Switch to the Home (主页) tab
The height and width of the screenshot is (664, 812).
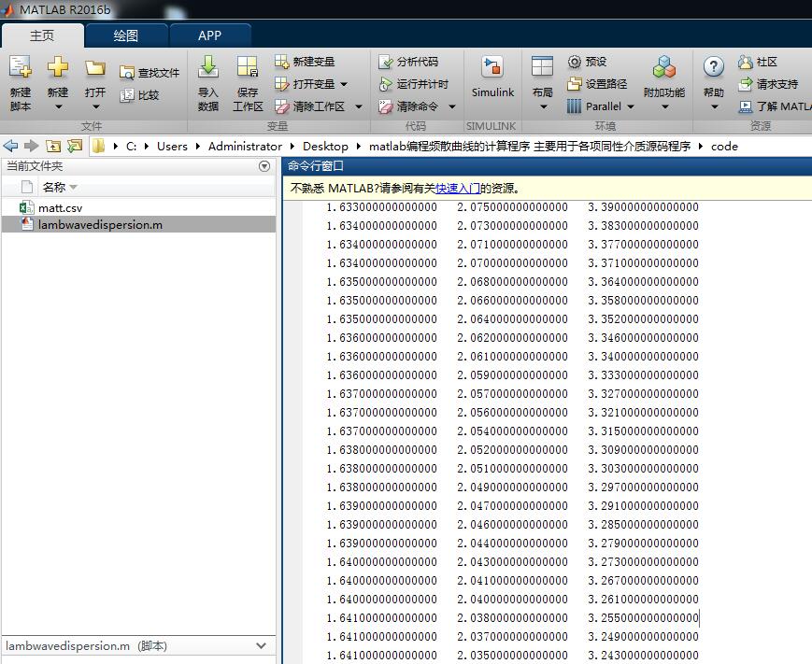pos(42,35)
